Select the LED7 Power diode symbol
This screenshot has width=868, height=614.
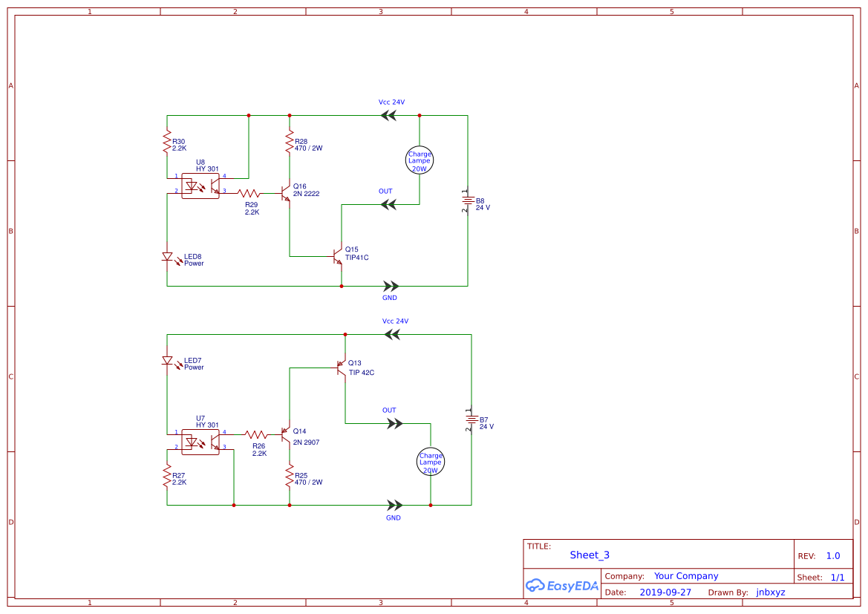point(166,361)
